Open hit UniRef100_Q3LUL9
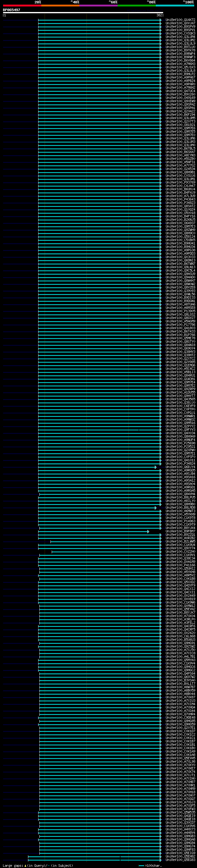This screenshot has width=197, height=868. tap(180, 43)
